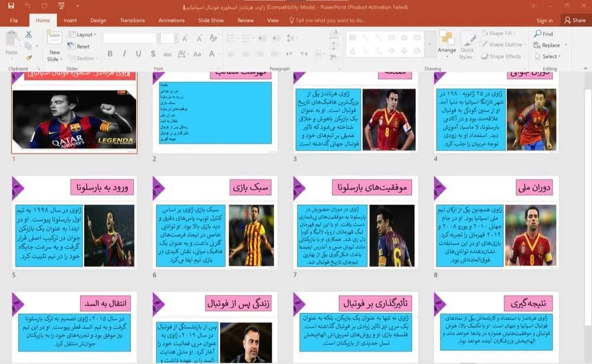The height and width of the screenshot is (364, 592).
Task: Toggle Text Shadow formatting
Action: 153,54
